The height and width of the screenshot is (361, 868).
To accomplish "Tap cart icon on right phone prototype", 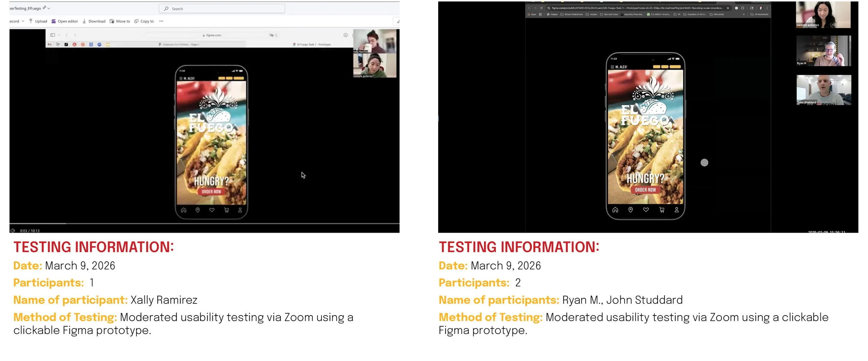I will [662, 210].
